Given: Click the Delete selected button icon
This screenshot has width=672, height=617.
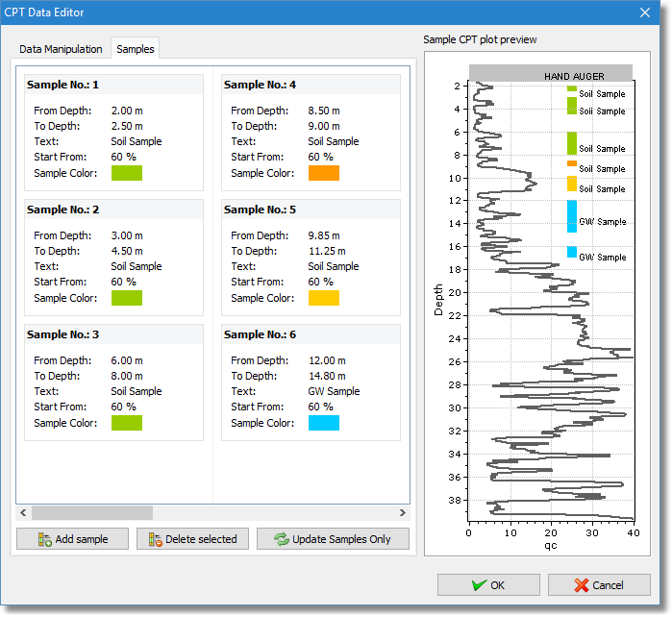Looking at the screenshot, I should (x=155, y=539).
